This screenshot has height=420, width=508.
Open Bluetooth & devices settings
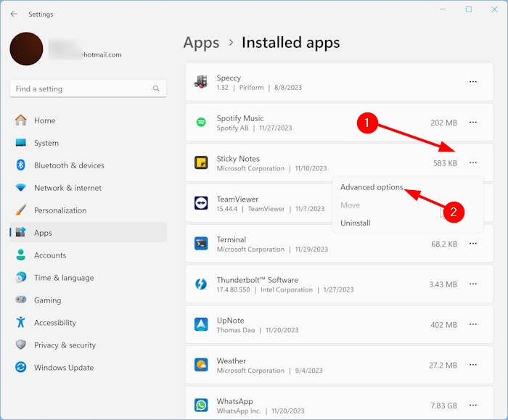coord(88,165)
